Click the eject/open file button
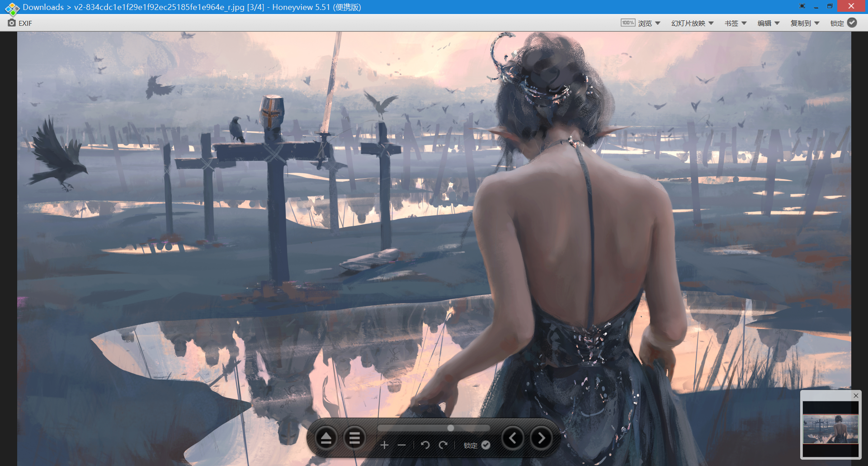 point(326,438)
